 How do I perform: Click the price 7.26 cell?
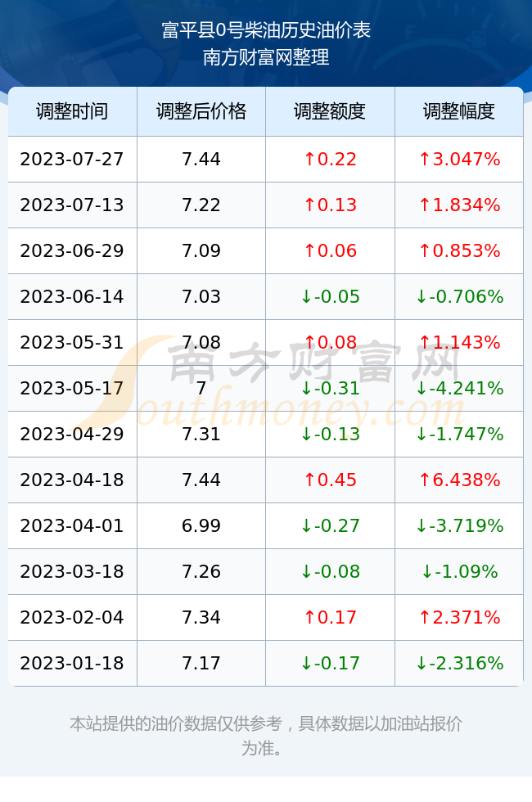pos(201,572)
